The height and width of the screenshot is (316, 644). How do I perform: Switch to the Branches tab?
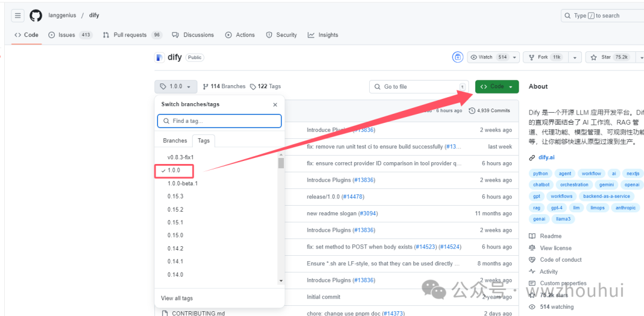tap(175, 141)
